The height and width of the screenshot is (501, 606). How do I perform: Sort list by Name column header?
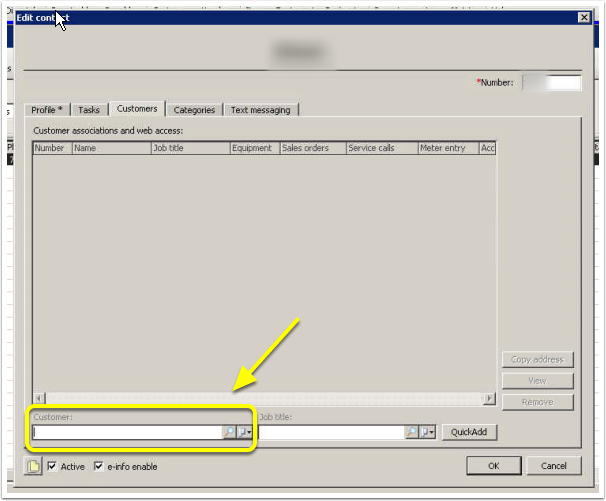click(110, 148)
